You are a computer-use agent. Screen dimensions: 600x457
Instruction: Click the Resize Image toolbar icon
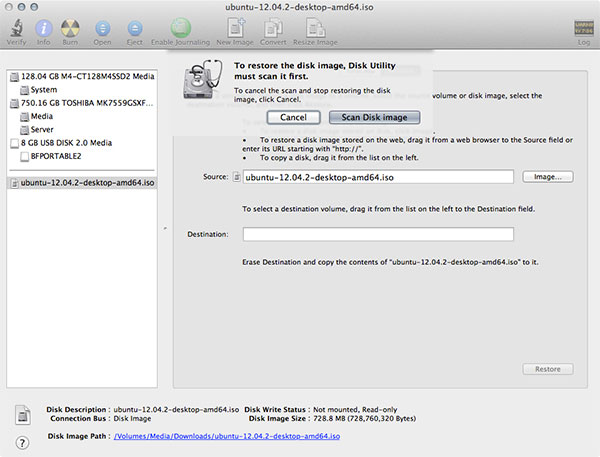click(315, 28)
